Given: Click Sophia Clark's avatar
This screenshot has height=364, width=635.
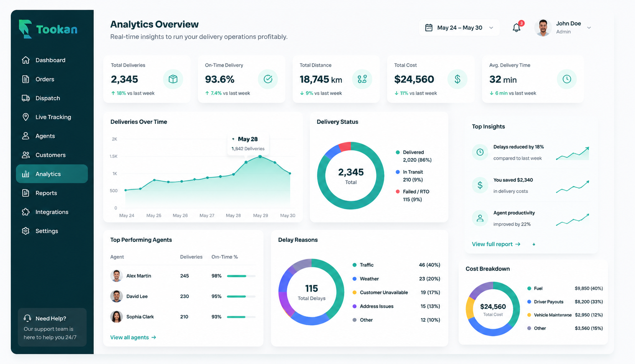Looking at the screenshot, I should (x=117, y=317).
